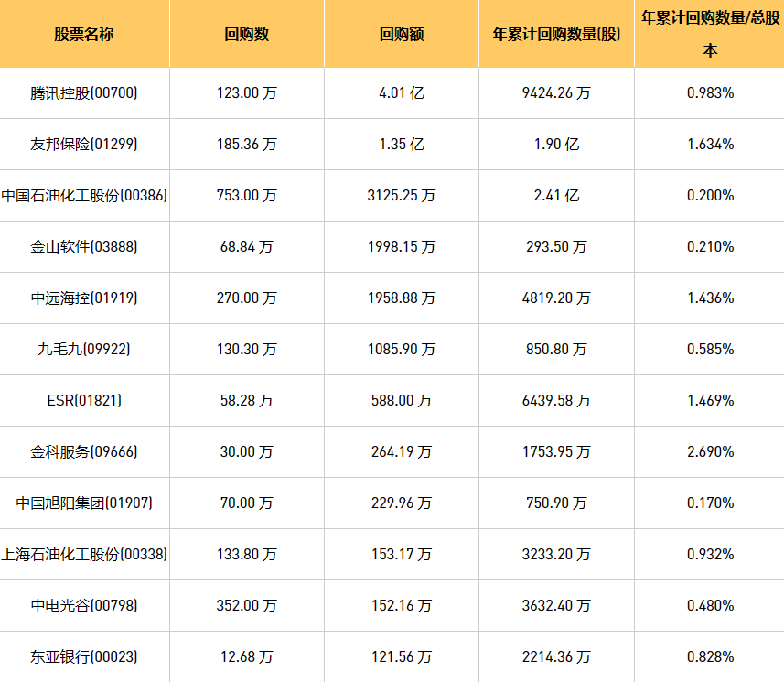Click the 185.36 万 buyback count value
Viewport: 784px width, 682px height.
(x=246, y=144)
